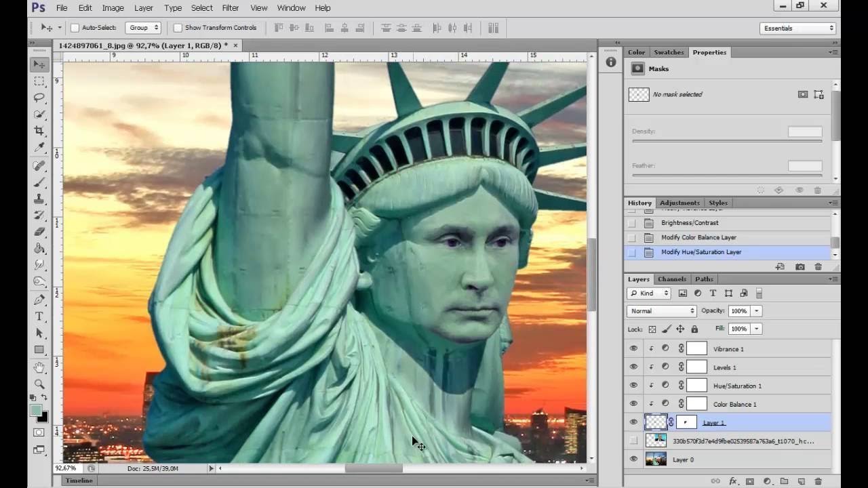Hide the Color Balance 1 layer
The width and height of the screenshot is (868, 488).
coord(633,404)
